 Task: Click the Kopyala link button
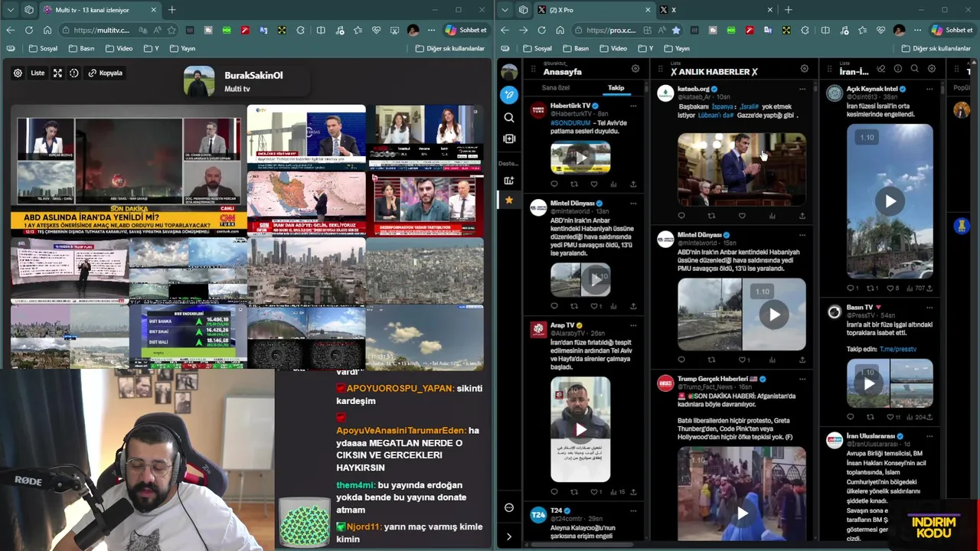point(106,73)
